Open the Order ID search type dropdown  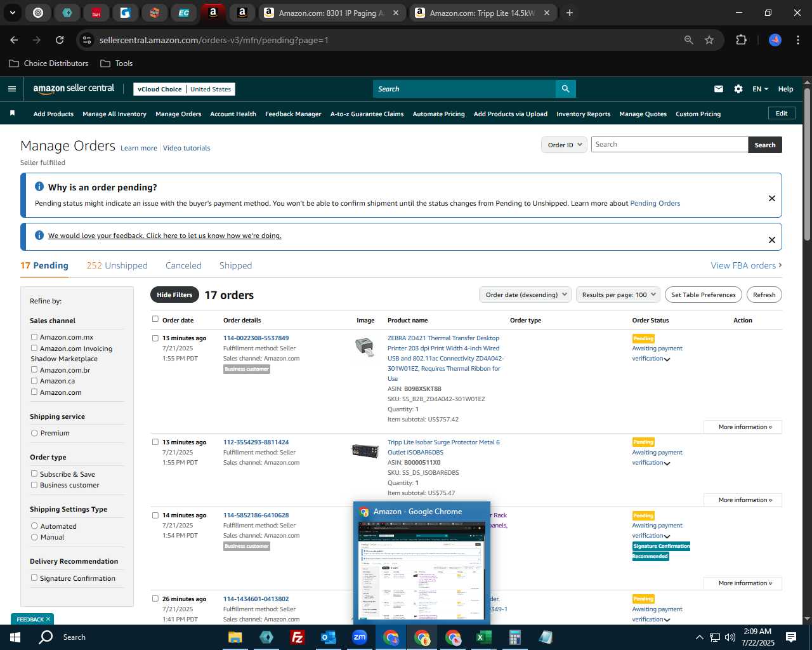coord(563,145)
